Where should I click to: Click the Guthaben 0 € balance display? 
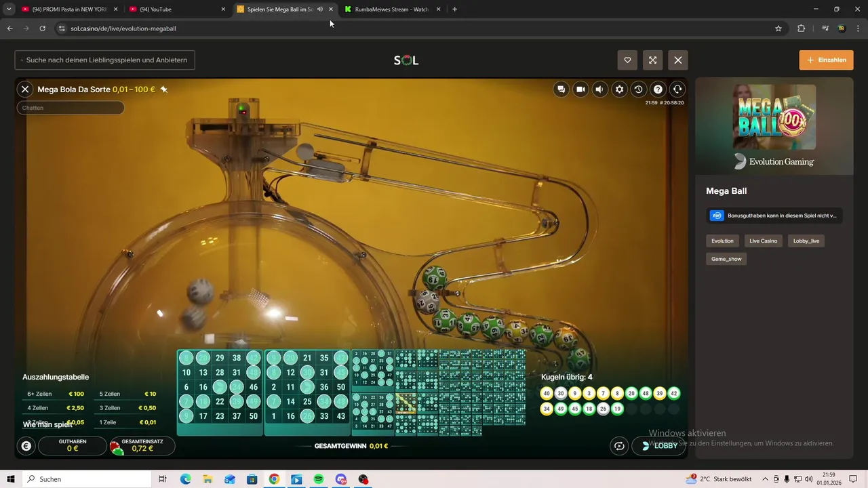point(73,446)
